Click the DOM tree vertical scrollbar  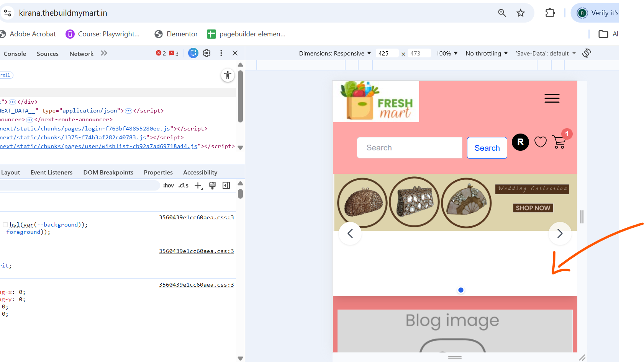click(241, 96)
